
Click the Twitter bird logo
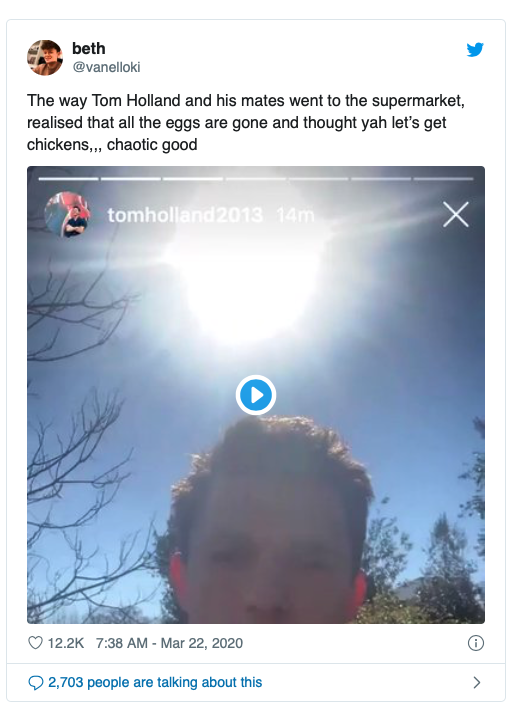[x=475, y=49]
